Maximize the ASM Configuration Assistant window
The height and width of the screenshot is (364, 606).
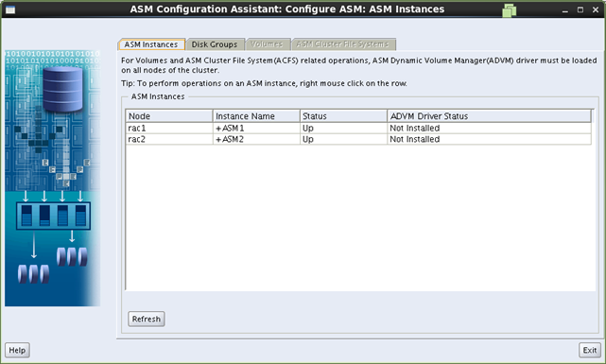pos(580,10)
